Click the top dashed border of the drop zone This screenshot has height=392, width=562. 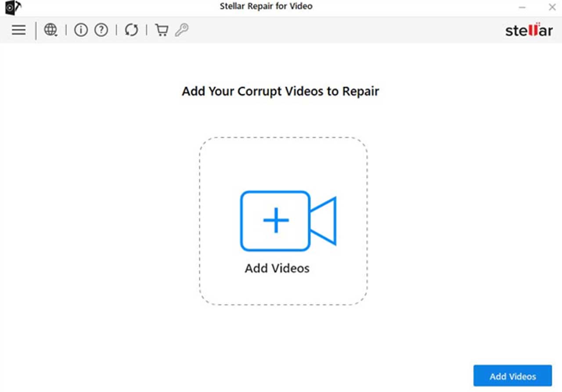(x=283, y=138)
